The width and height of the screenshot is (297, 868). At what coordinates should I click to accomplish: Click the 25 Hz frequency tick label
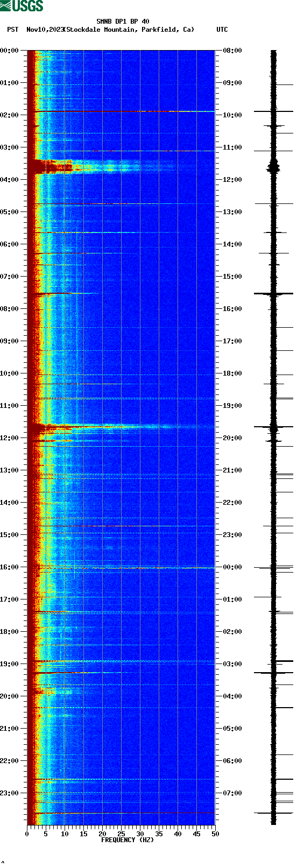121,834
